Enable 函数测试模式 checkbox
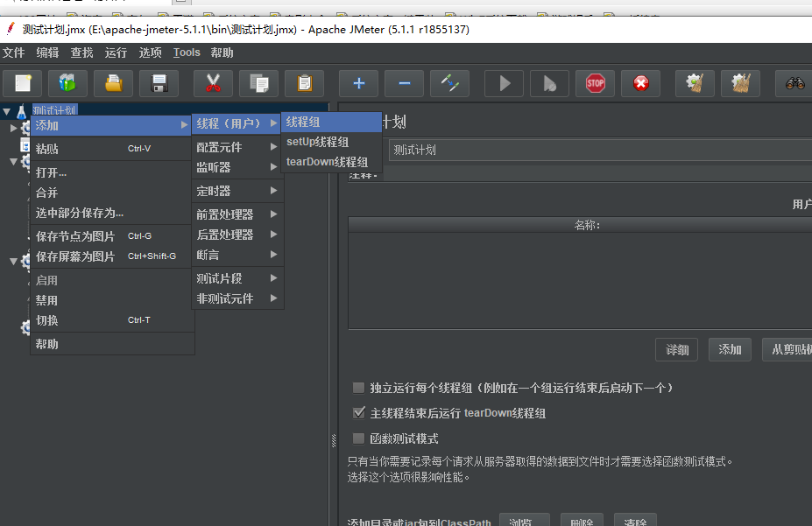The image size is (812, 526). coord(358,438)
